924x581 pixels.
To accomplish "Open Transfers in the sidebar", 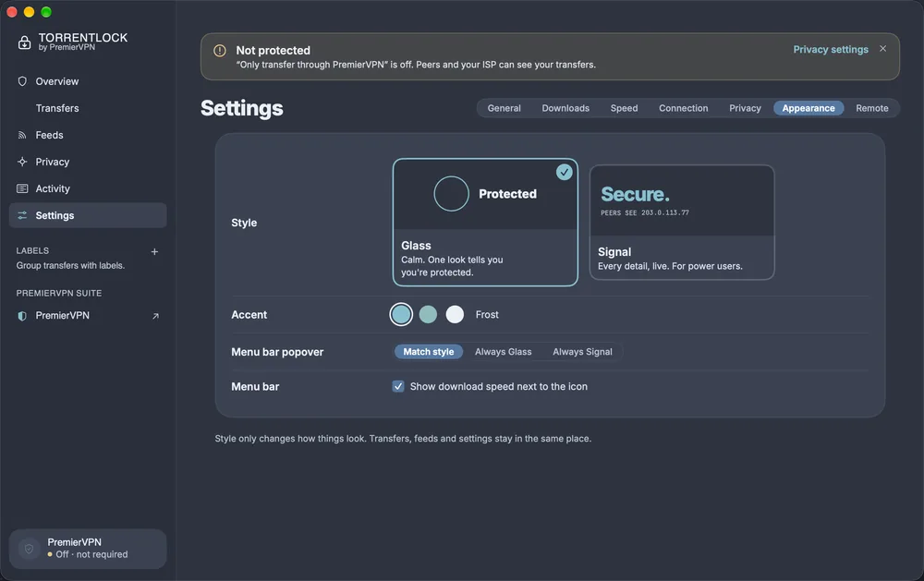I will [88, 108].
